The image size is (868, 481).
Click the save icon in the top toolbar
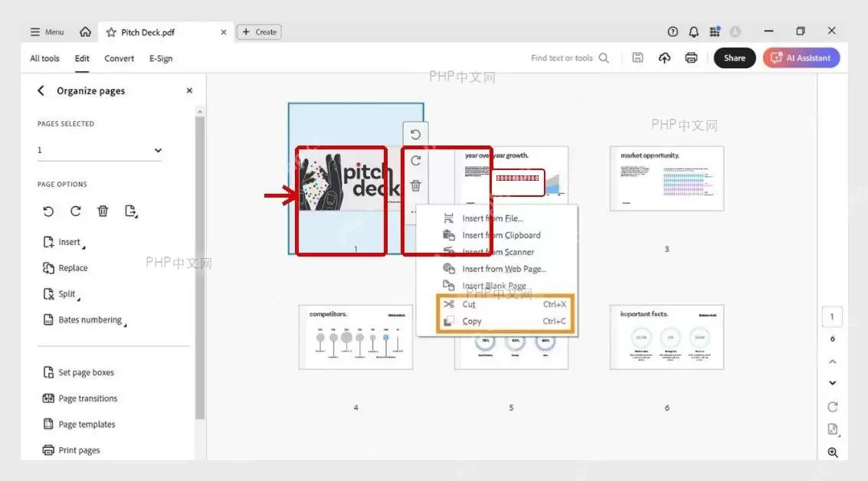tap(637, 57)
